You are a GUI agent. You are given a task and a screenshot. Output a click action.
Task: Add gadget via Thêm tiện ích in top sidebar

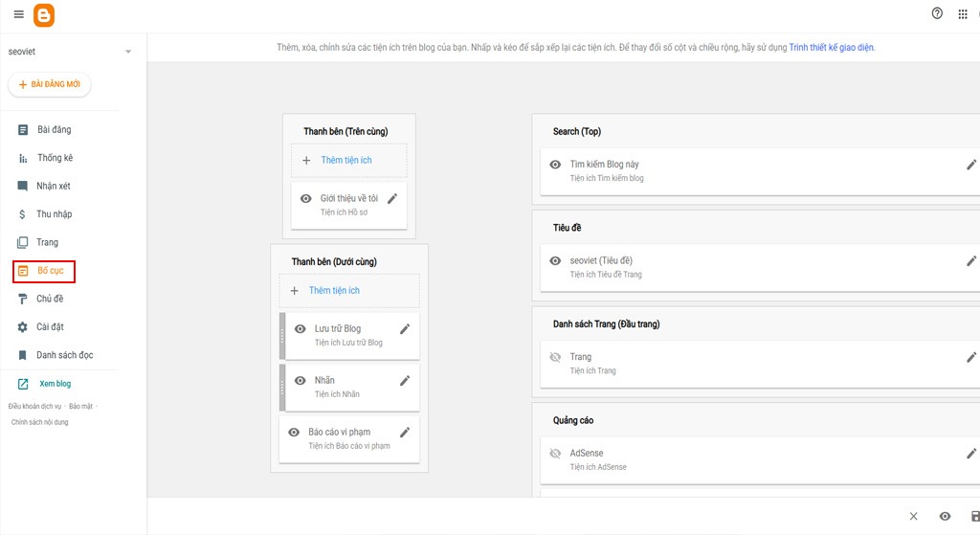[348, 161]
